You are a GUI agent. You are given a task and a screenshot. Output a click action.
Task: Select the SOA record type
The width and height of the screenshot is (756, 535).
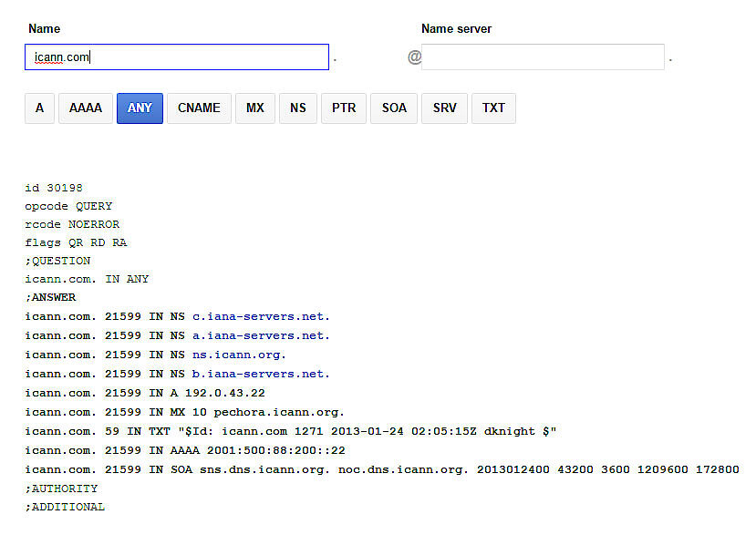click(394, 108)
